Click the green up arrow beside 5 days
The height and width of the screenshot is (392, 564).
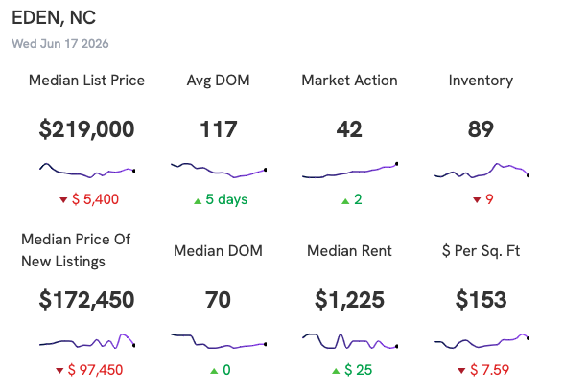coord(198,201)
